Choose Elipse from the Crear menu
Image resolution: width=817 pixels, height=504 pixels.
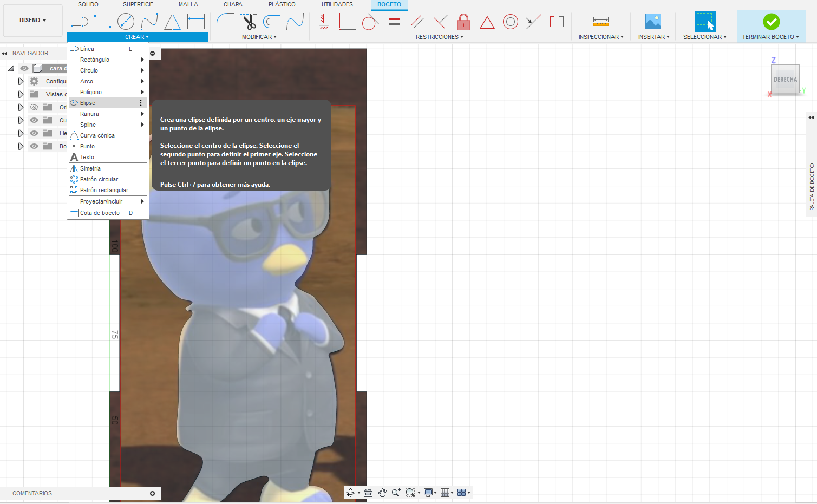(108, 103)
